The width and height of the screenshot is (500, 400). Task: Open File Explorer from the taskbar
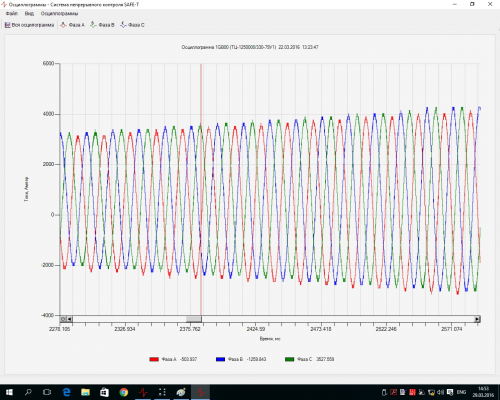coord(86,392)
